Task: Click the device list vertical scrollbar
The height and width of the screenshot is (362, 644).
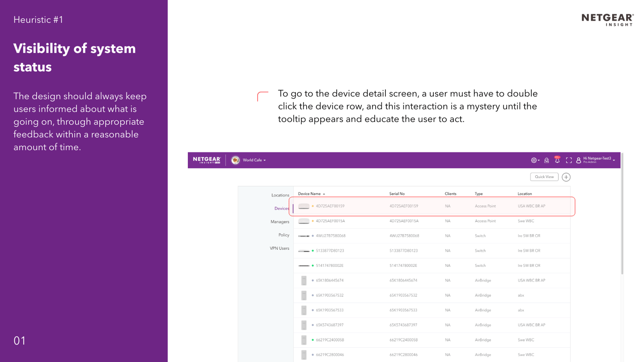Action: coord(622,214)
